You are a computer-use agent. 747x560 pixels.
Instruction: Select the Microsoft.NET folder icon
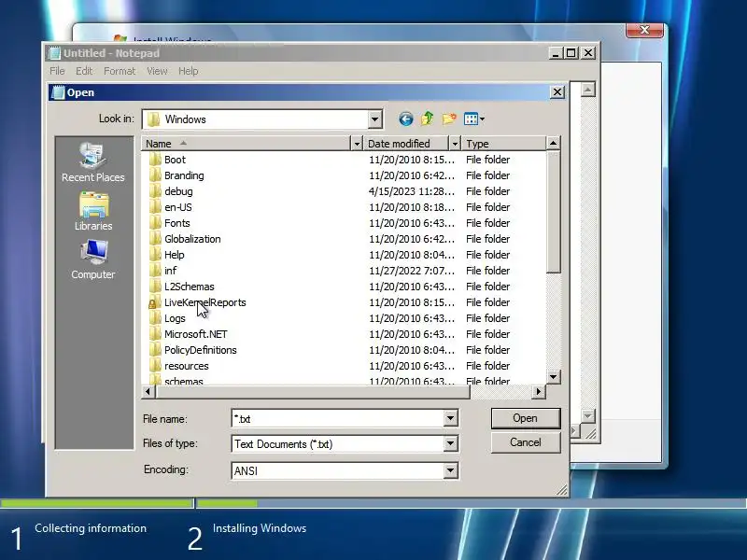(154, 334)
